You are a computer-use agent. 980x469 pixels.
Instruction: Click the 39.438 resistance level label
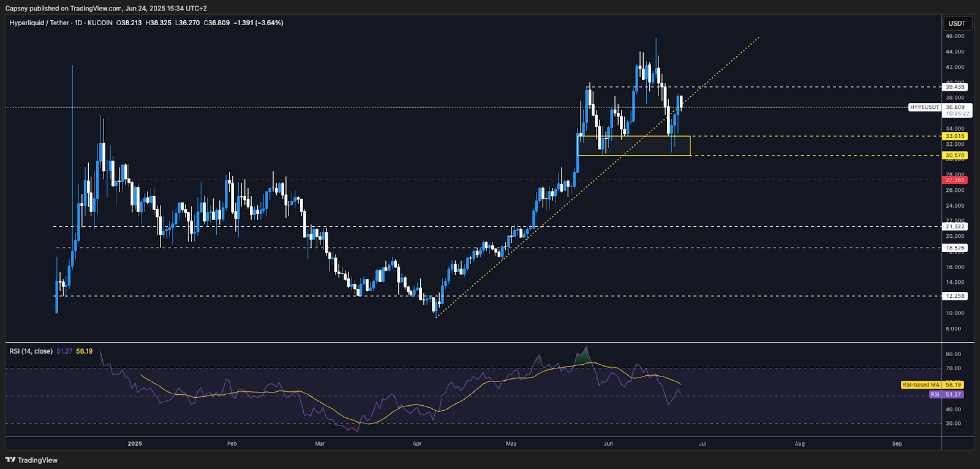[955, 87]
